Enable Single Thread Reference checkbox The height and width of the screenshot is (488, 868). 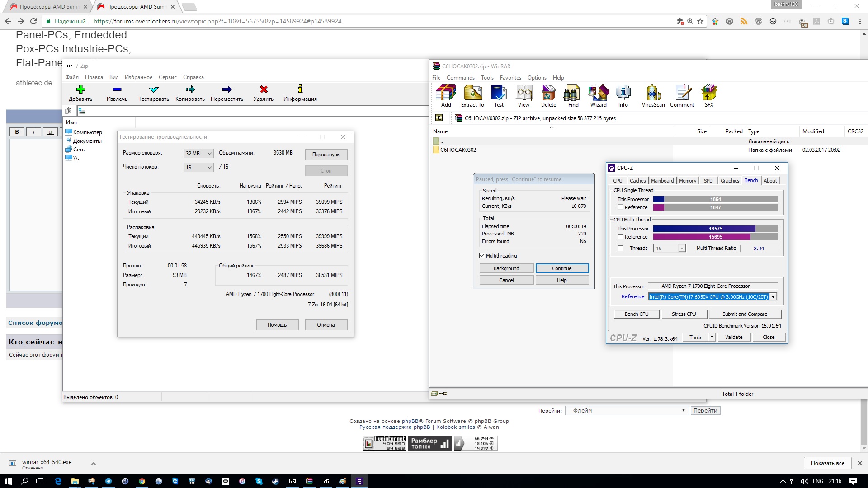pos(620,207)
